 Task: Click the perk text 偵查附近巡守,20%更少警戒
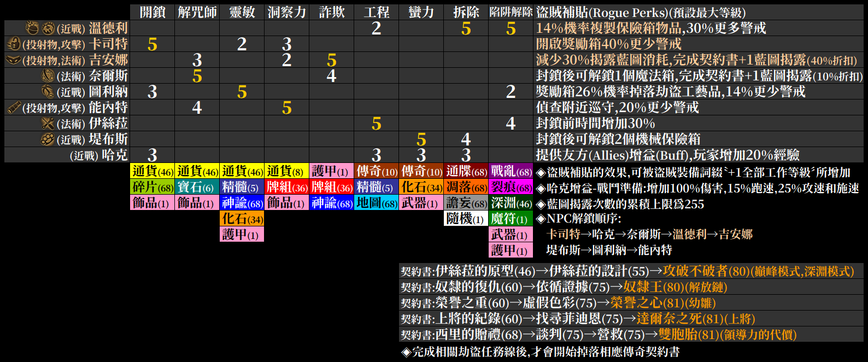pyautogui.click(x=617, y=107)
